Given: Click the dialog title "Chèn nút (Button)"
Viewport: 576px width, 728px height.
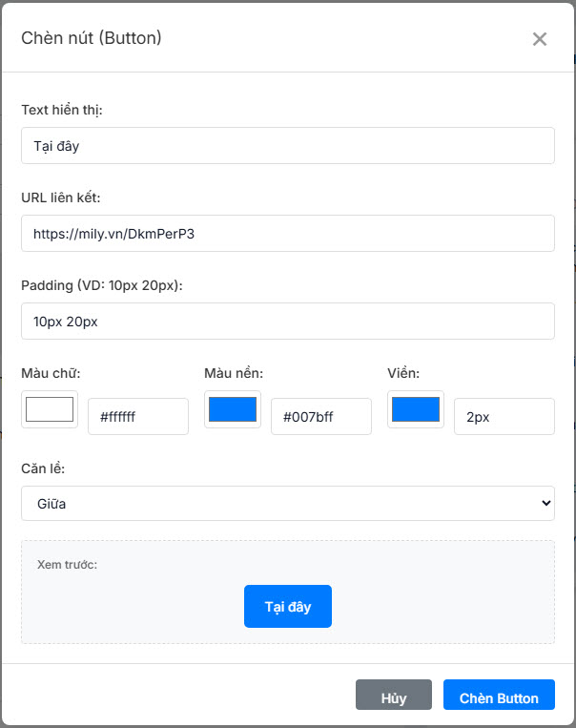Looking at the screenshot, I should (92, 38).
